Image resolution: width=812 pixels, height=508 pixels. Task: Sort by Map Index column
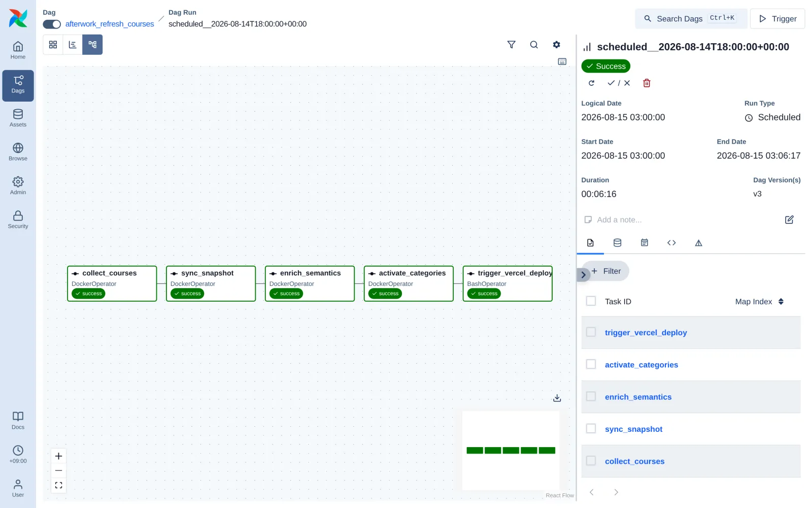[760, 302]
